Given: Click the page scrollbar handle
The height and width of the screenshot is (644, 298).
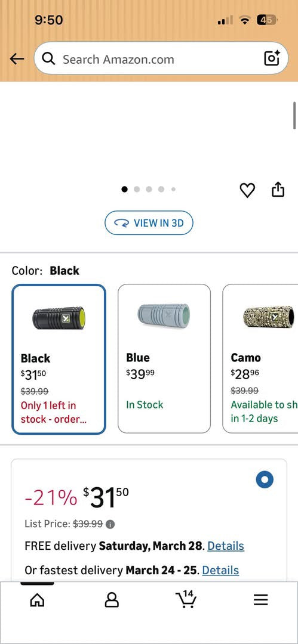Looking at the screenshot, I should point(294,116).
